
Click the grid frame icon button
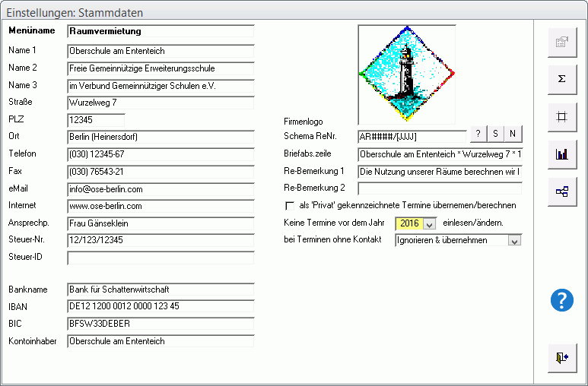coord(562,116)
